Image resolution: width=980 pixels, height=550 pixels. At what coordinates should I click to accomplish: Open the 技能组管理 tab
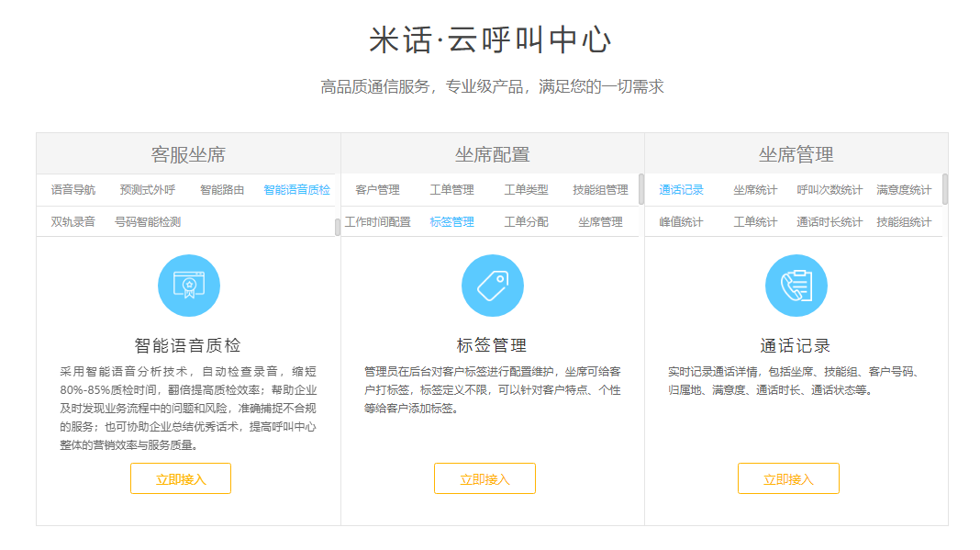tap(601, 189)
